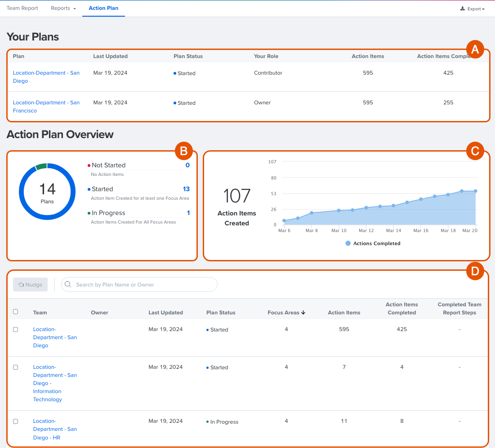Select the Action Plan tab
This screenshot has width=495, height=448.
(103, 8)
